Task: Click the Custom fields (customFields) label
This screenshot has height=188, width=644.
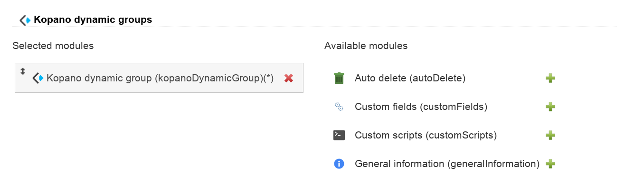Action: pos(421,107)
